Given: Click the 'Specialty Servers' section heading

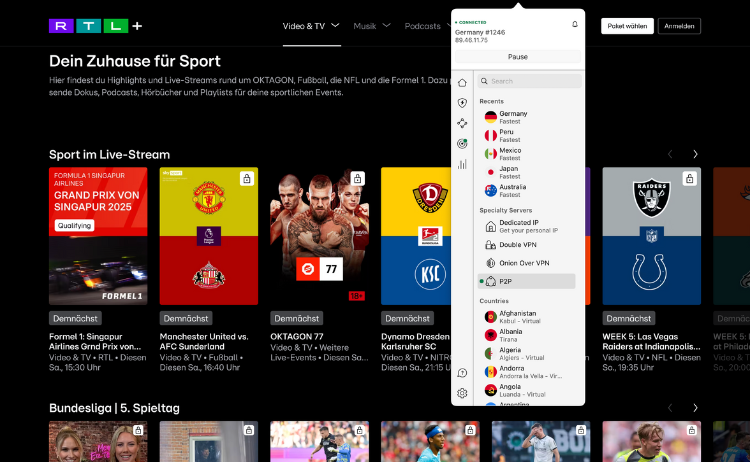Looking at the screenshot, I should (x=506, y=210).
